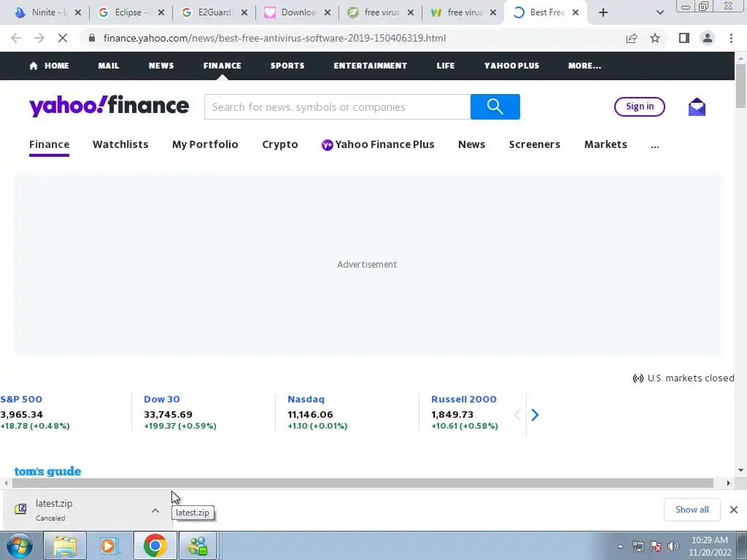The image size is (747, 560).
Task: Open Yahoo Mail envelope icon
Action: click(x=697, y=106)
